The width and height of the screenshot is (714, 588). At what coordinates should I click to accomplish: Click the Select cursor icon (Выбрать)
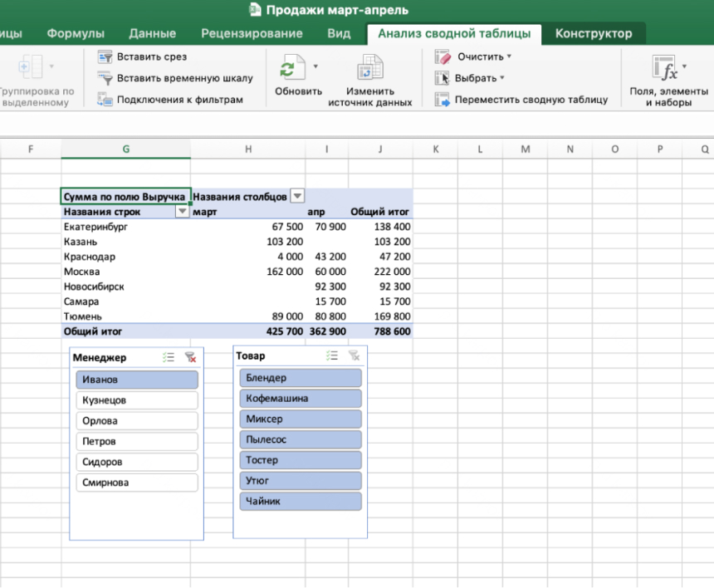pyautogui.click(x=442, y=78)
